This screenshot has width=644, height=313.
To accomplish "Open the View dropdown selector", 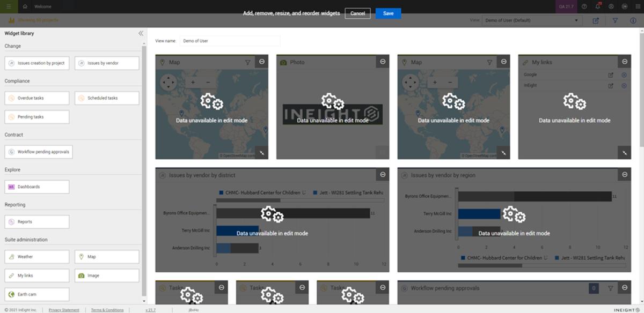I will click(x=532, y=20).
